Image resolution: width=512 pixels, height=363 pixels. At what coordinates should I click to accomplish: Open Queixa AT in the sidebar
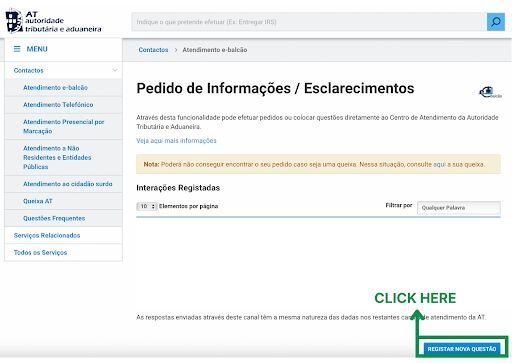coord(38,201)
